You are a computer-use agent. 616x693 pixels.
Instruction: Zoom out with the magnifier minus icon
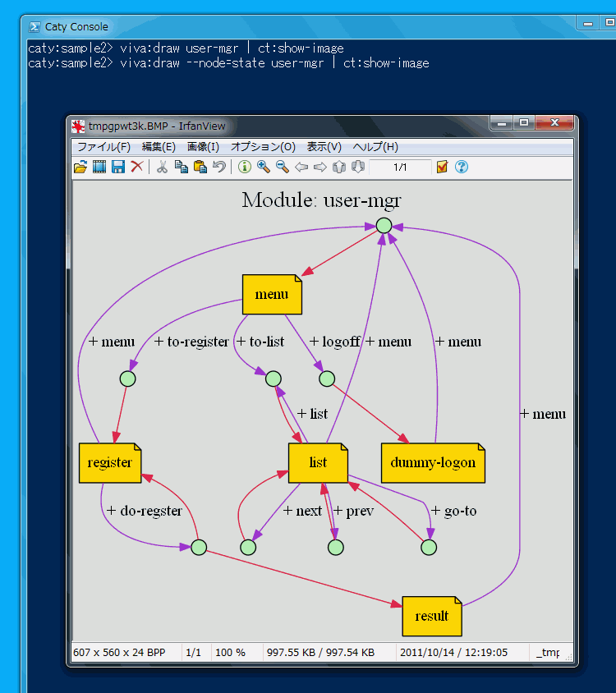click(282, 168)
